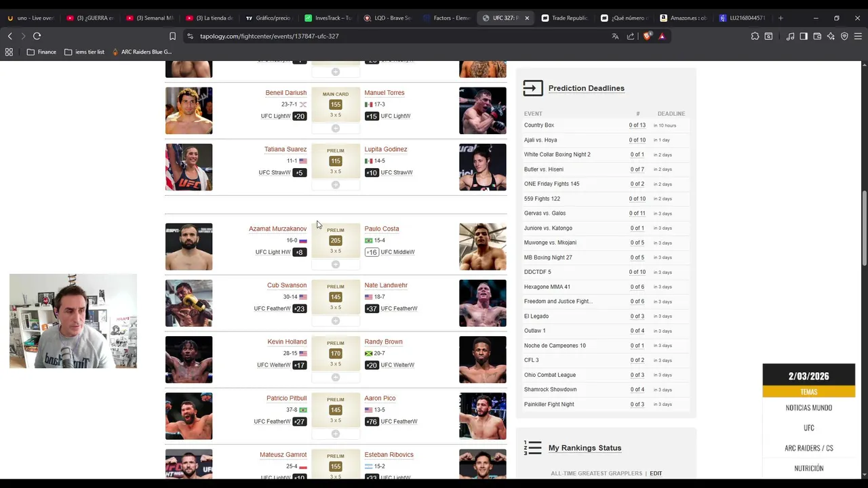Open the iems tier list bookmark folder
The height and width of the screenshot is (488, 868).
[x=84, y=52]
